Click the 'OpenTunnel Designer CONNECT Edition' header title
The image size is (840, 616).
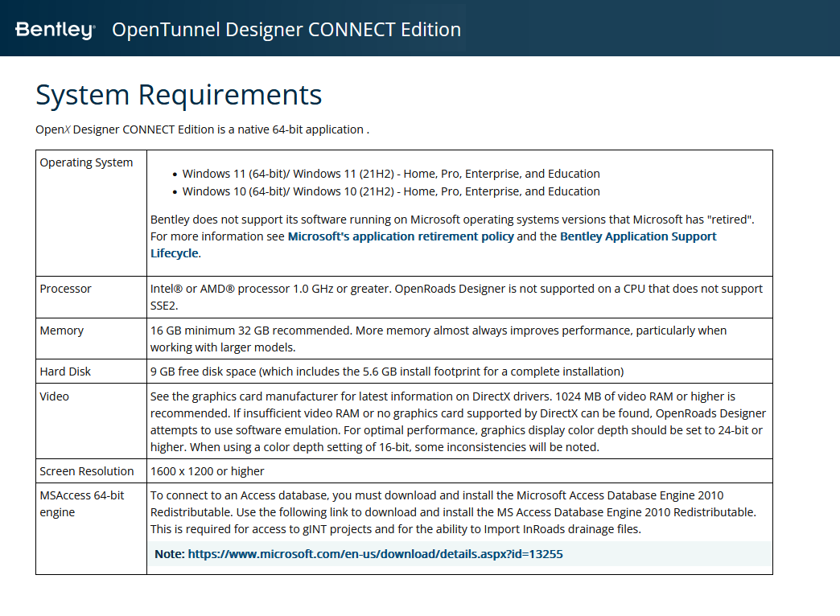(286, 30)
